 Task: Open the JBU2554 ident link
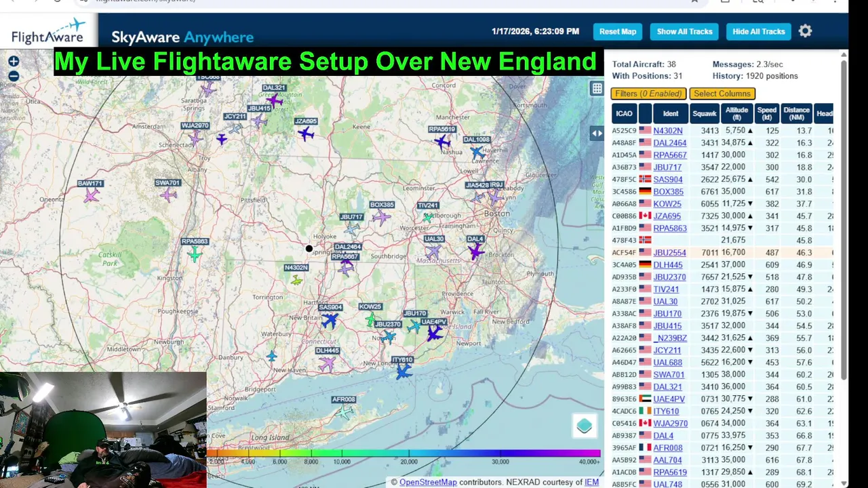click(x=670, y=253)
